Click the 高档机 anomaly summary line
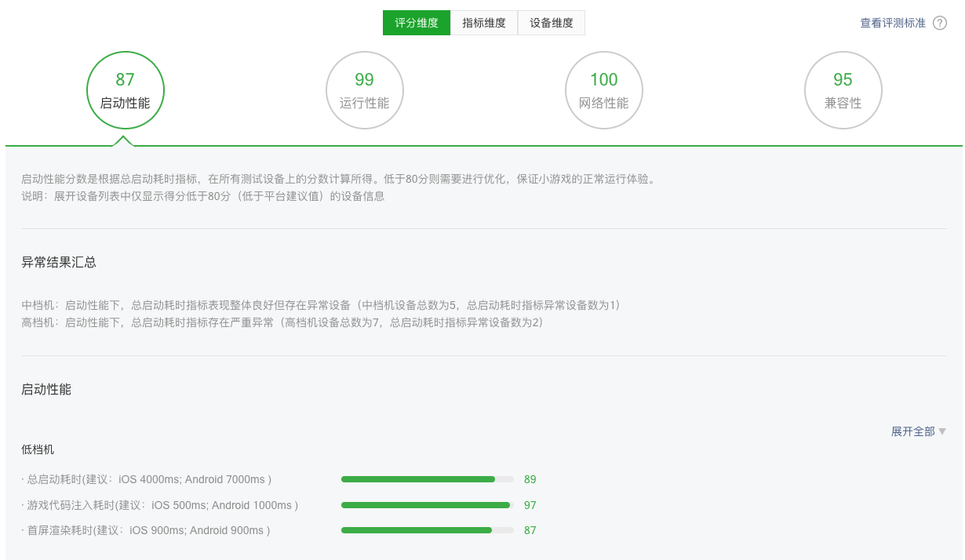 tap(282, 322)
